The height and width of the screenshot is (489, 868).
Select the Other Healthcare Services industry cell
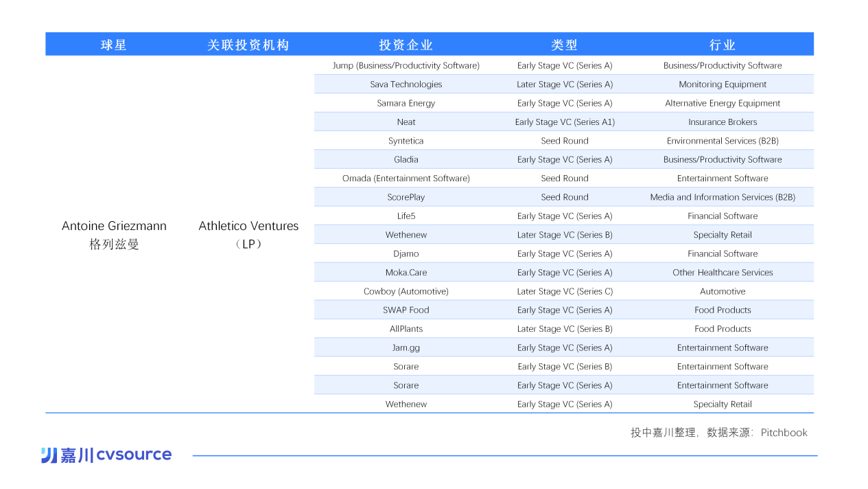pos(723,273)
